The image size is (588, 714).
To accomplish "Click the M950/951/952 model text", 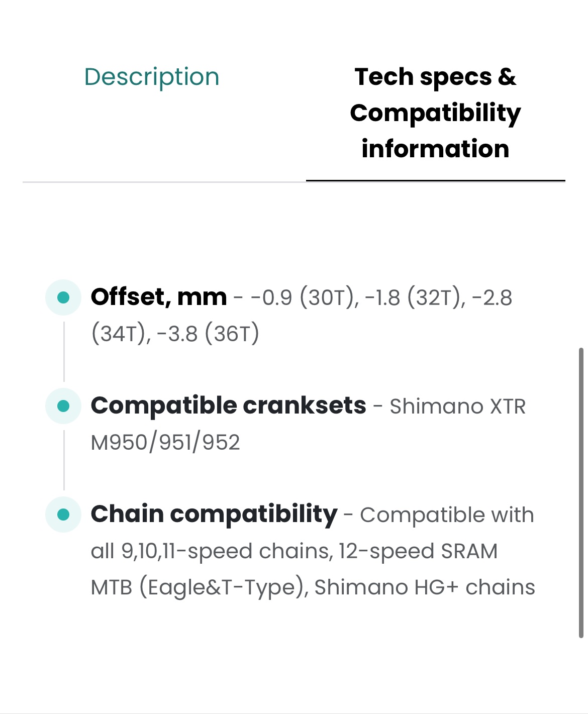I will [x=165, y=443].
